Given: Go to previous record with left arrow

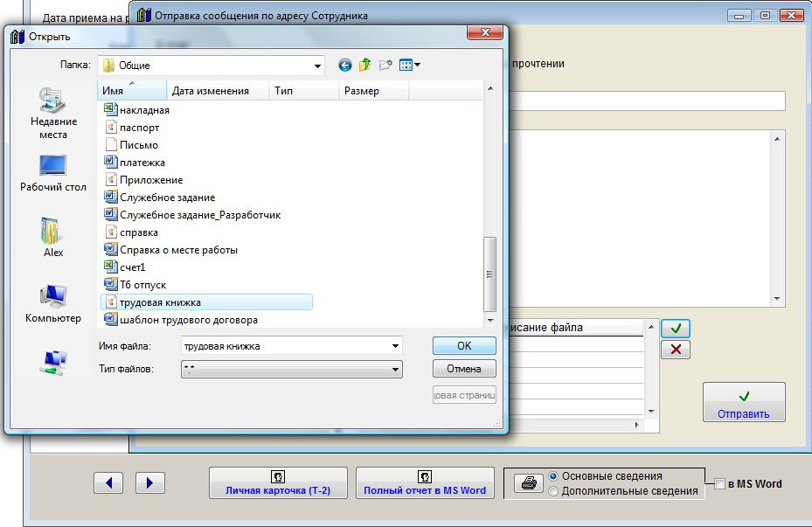Looking at the screenshot, I should (x=108, y=483).
